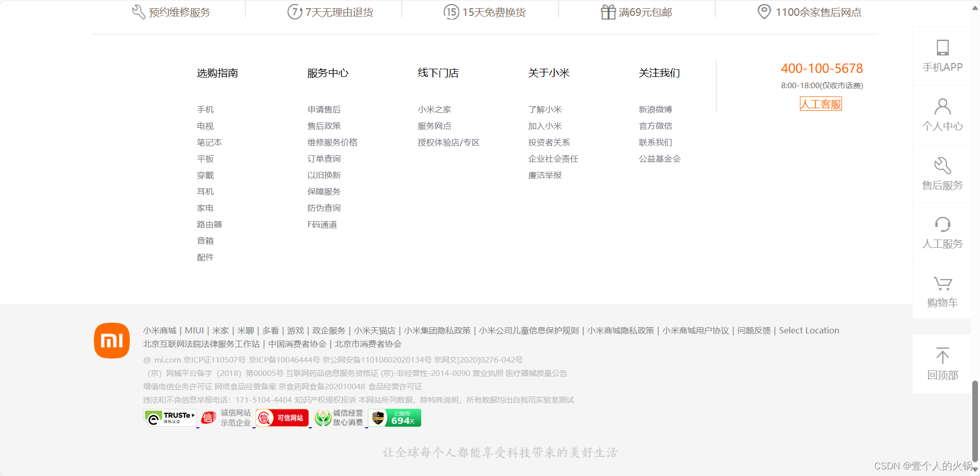980x476 pixels.
Task: Click the Select Location footer link
Action: (x=809, y=330)
